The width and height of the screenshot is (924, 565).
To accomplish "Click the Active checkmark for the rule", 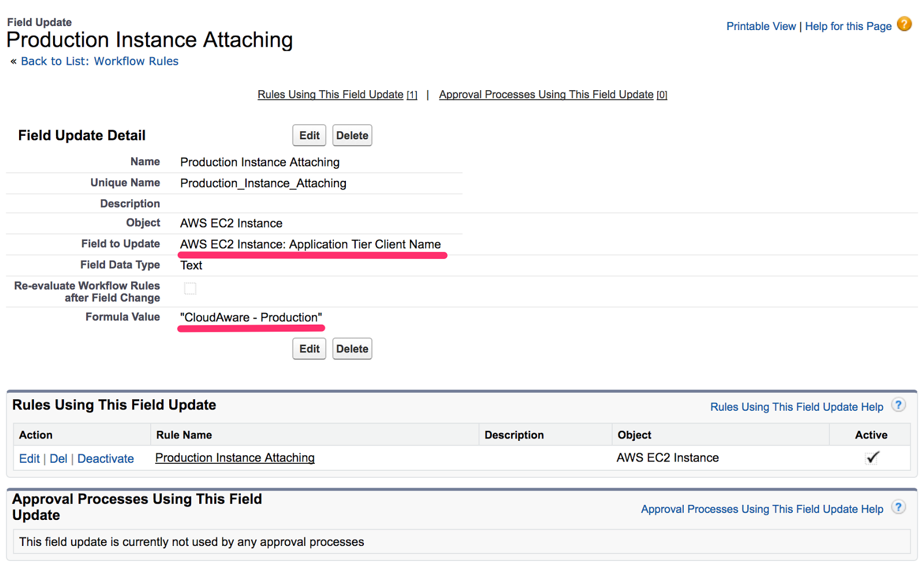I will point(871,458).
